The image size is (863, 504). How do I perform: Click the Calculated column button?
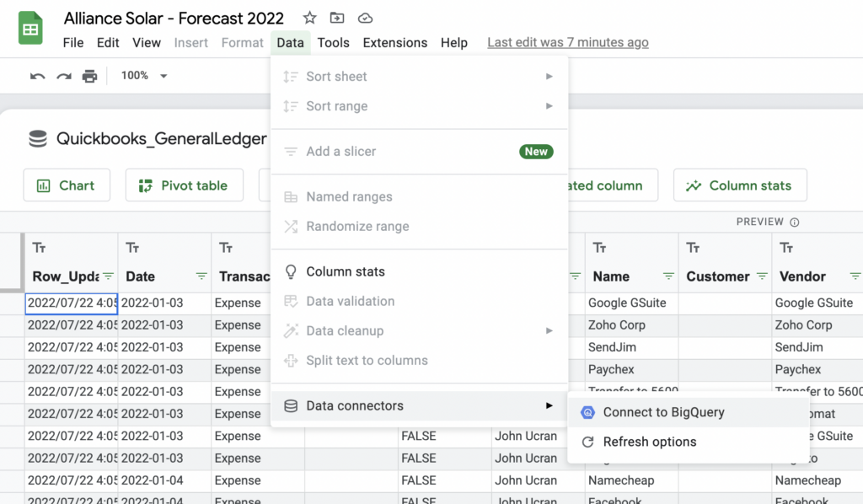(x=612, y=185)
